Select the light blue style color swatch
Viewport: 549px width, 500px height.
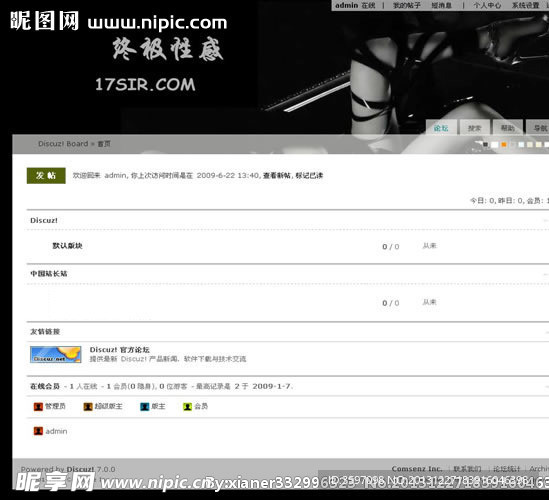click(521, 145)
